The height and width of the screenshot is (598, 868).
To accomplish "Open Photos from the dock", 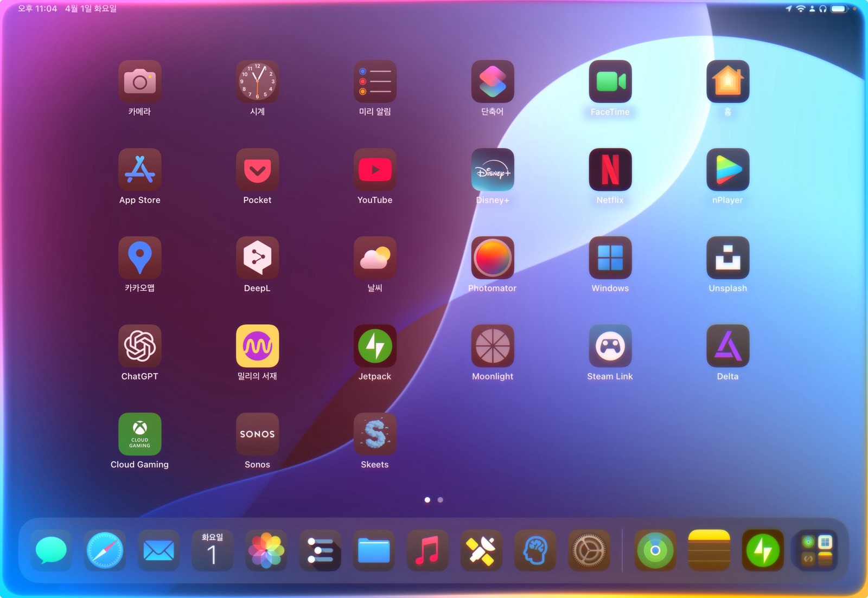I will point(266,550).
